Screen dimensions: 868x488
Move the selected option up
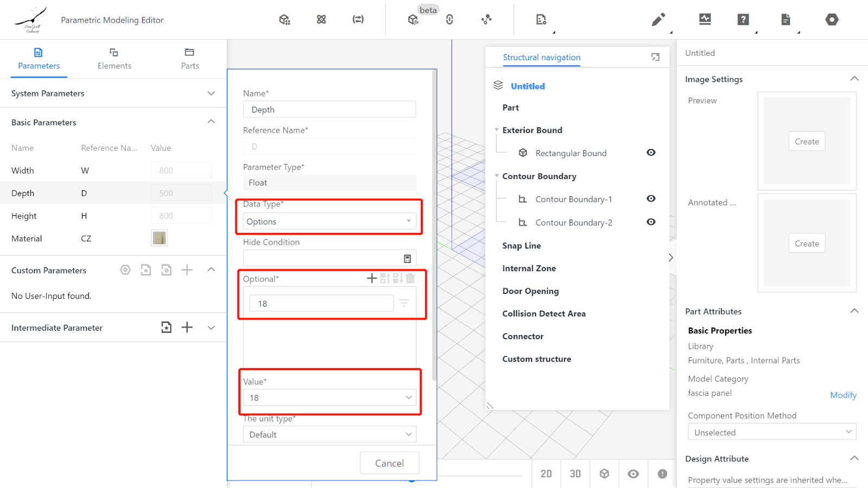(x=385, y=278)
